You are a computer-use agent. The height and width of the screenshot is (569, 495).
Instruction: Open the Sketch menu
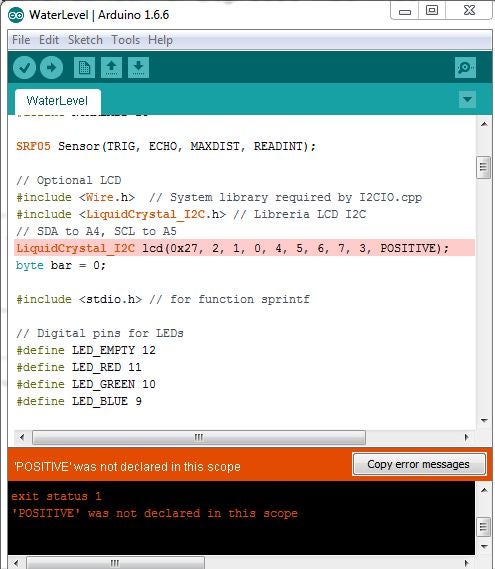coord(85,40)
